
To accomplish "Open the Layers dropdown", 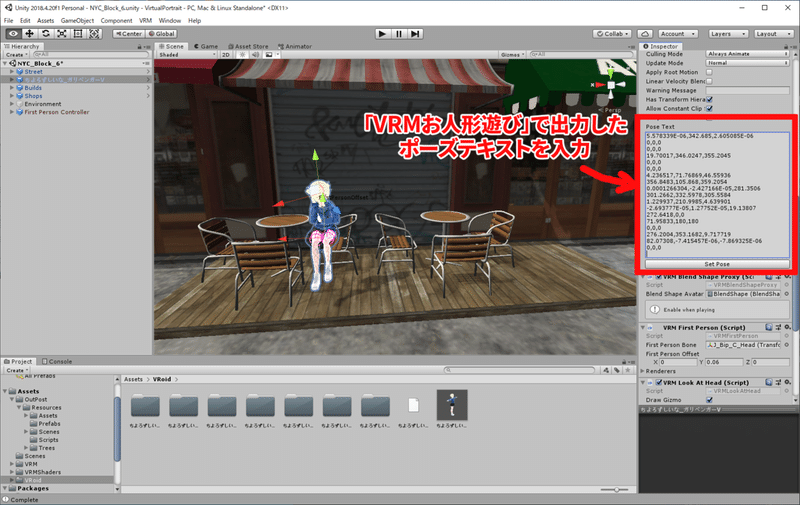I will [728, 34].
